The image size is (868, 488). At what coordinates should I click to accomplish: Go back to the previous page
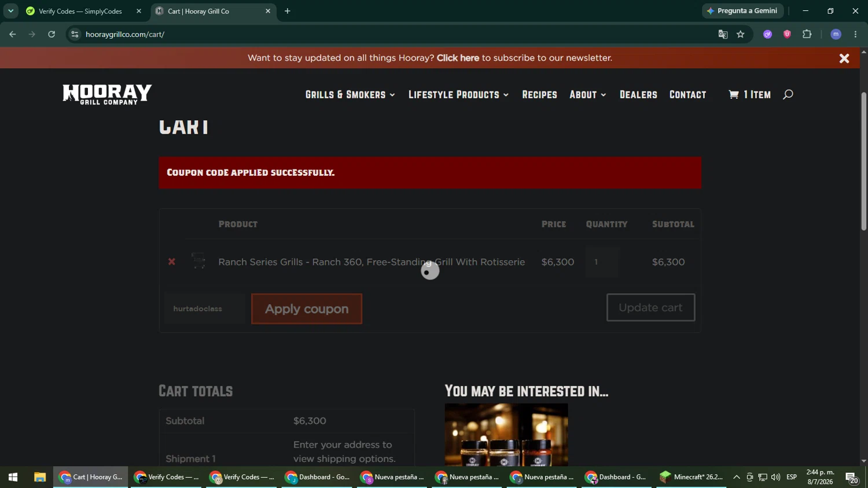13,35
